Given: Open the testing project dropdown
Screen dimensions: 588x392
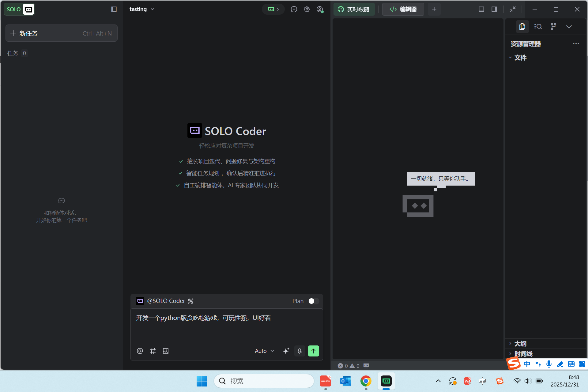Looking at the screenshot, I should click(141, 9).
